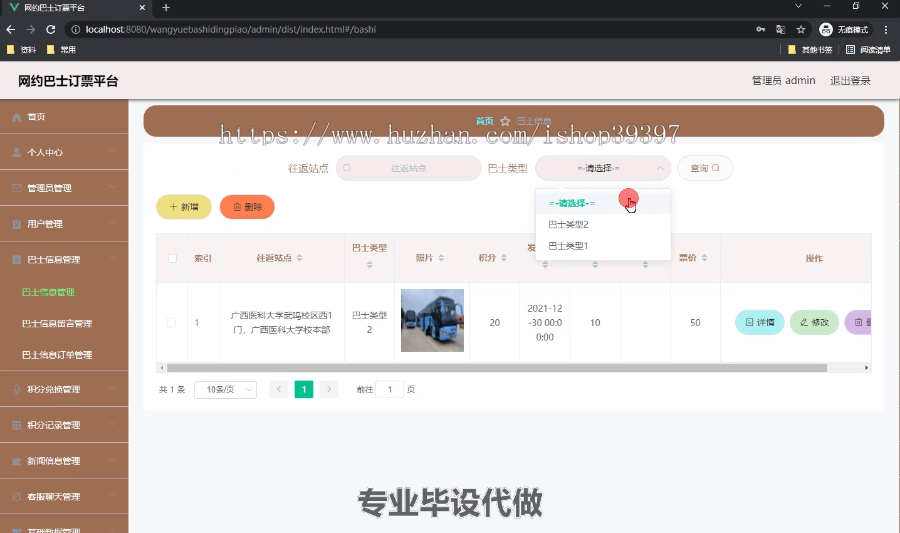Open the Chrome menu with three dots
This screenshot has height=533, width=900.
[x=886, y=29]
